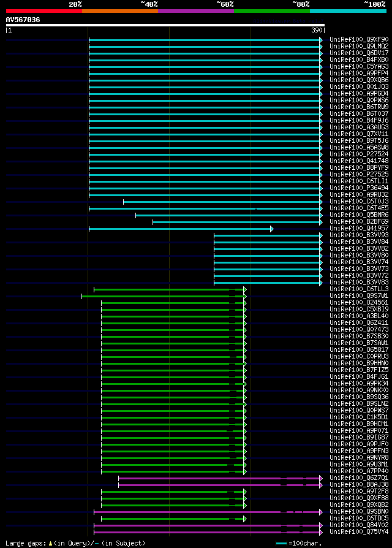
Task: Select the AV567036 query name
Action: point(23,20)
